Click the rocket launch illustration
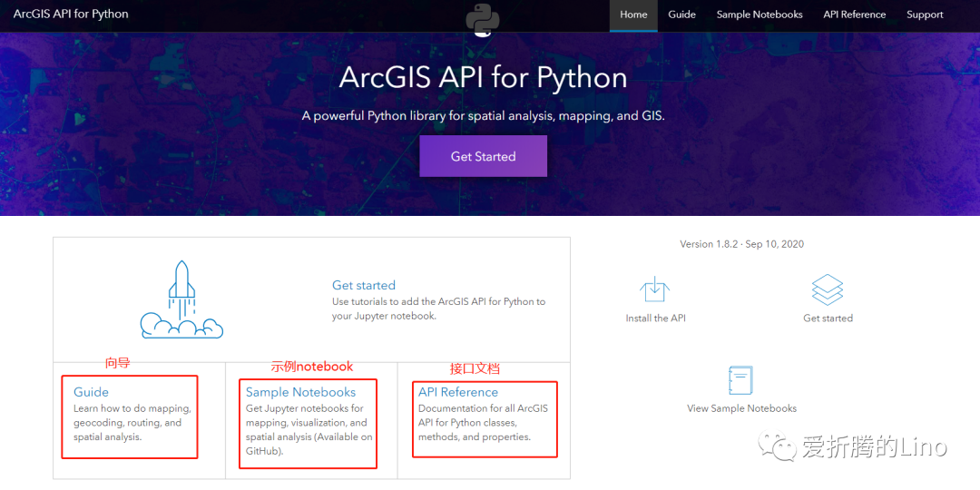The width and height of the screenshot is (980, 490). [x=181, y=299]
